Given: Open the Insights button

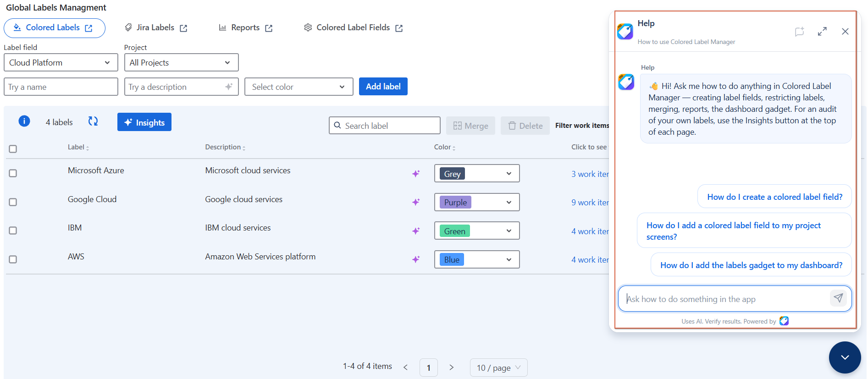Looking at the screenshot, I should tap(144, 122).
